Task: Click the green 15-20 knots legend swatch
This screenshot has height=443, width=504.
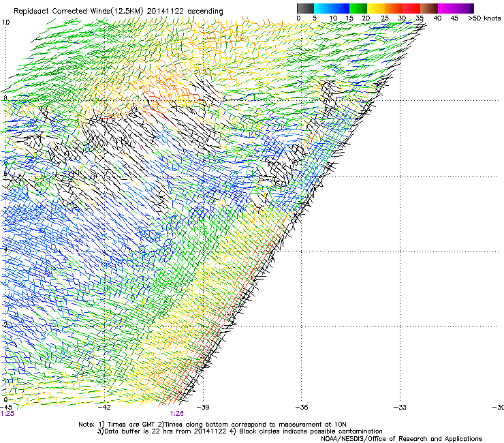Action: (358, 8)
